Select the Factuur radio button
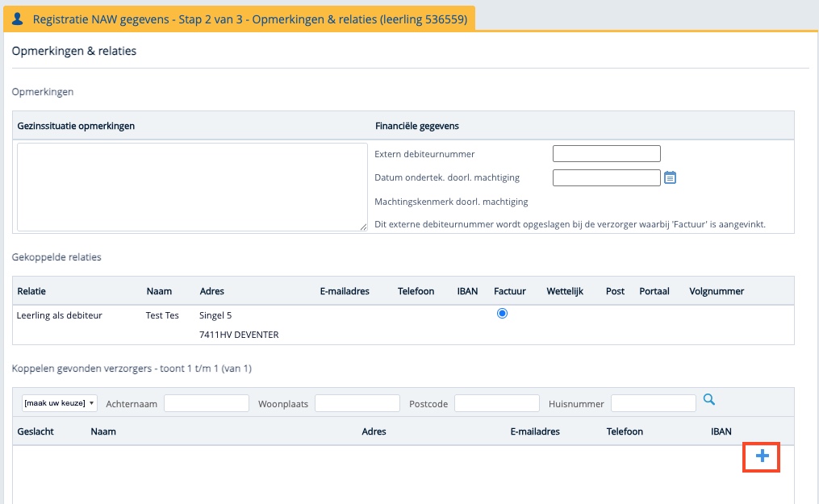This screenshot has height=504, width=819. pos(503,314)
